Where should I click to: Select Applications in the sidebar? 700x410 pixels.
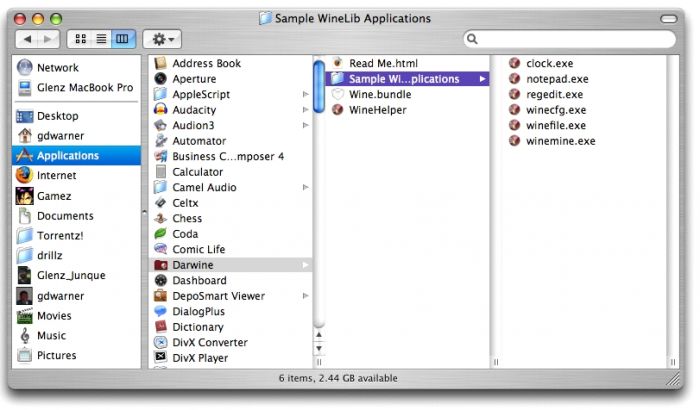pyautogui.click(x=76, y=155)
